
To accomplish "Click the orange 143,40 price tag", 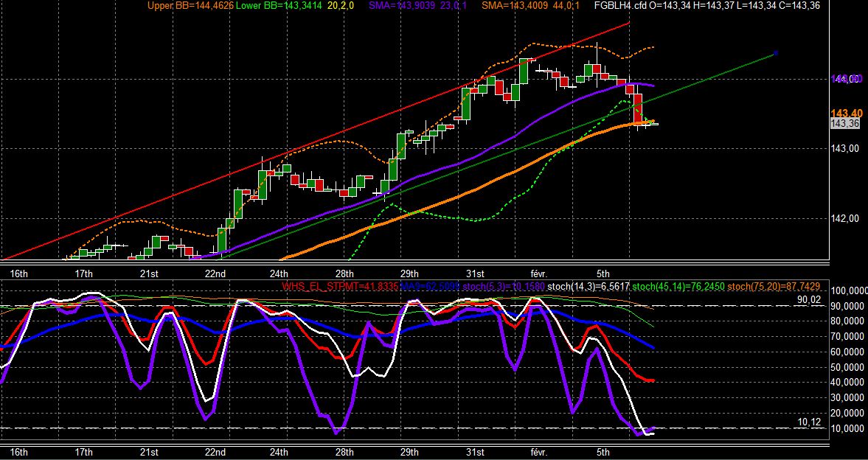I will click(x=847, y=113).
